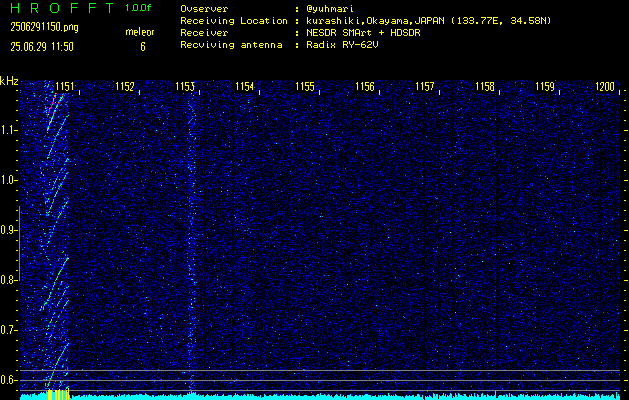Click the Receiving Location label

tap(234, 21)
